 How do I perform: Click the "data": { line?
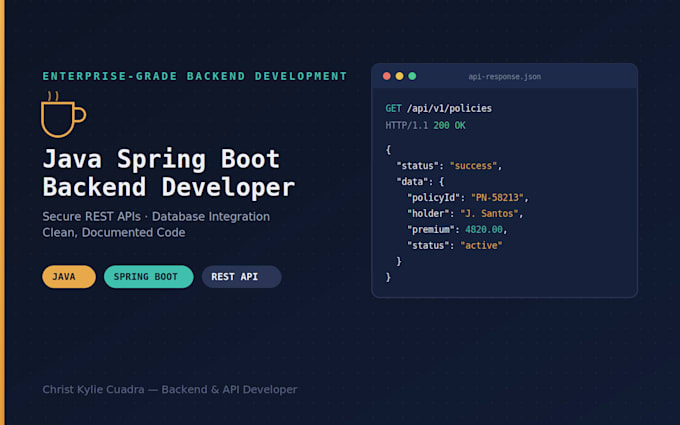[420, 182]
